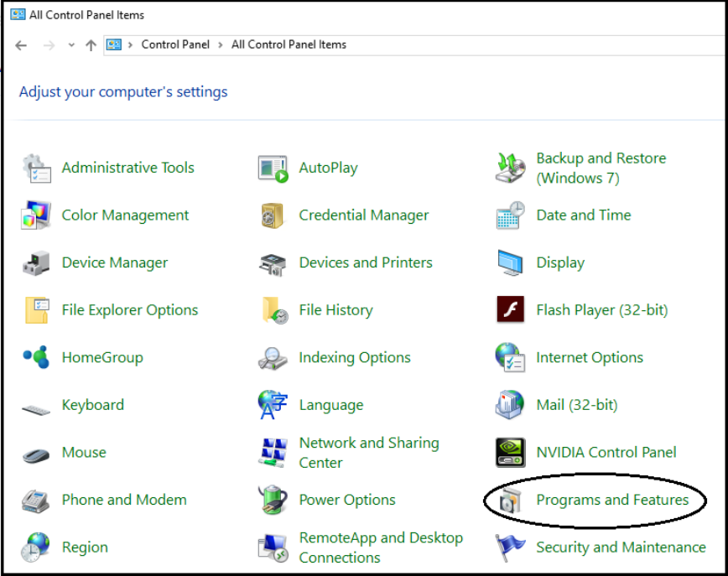Open the Mouse icon
728x576 pixels.
click(36, 455)
